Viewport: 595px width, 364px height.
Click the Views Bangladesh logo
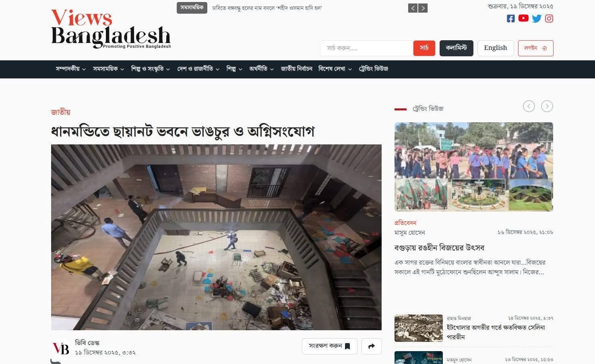click(x=111, y=29)
